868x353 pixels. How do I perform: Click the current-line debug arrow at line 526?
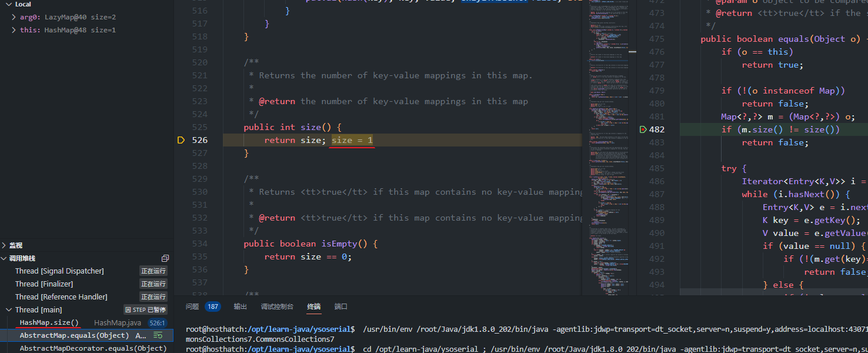pos(181,140)
